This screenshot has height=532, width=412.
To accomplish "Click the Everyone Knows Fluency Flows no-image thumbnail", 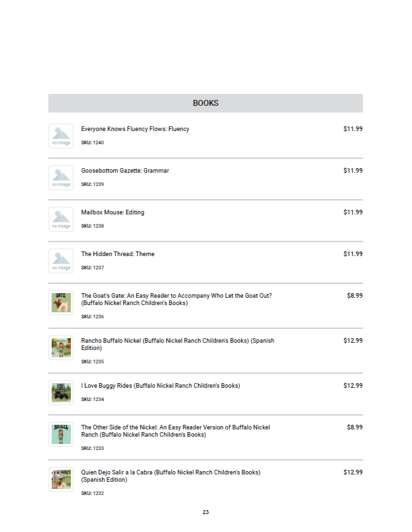I will [61, 136].
